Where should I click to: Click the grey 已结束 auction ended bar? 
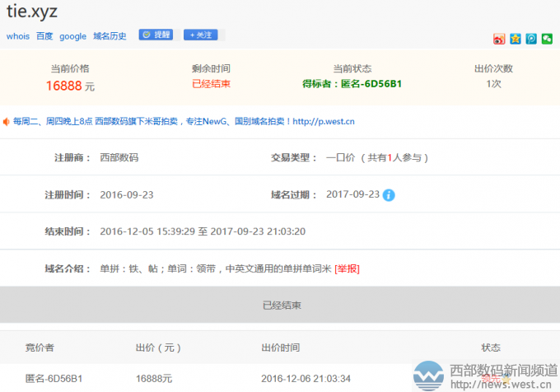coord(280,306)
